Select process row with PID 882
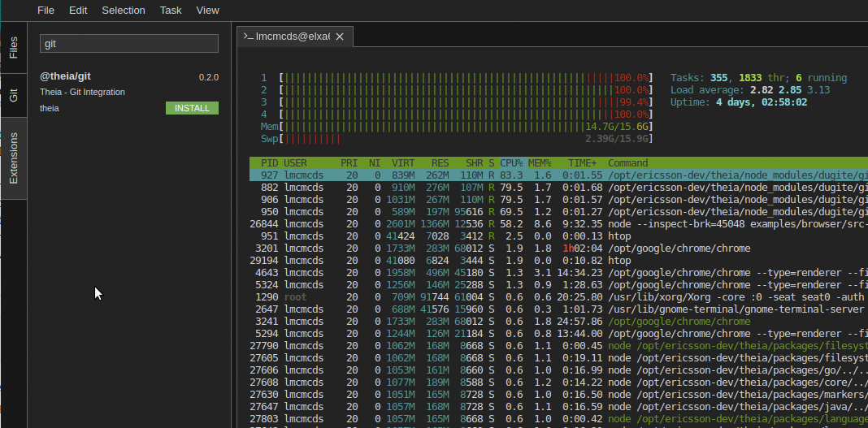 pos(558,188)
